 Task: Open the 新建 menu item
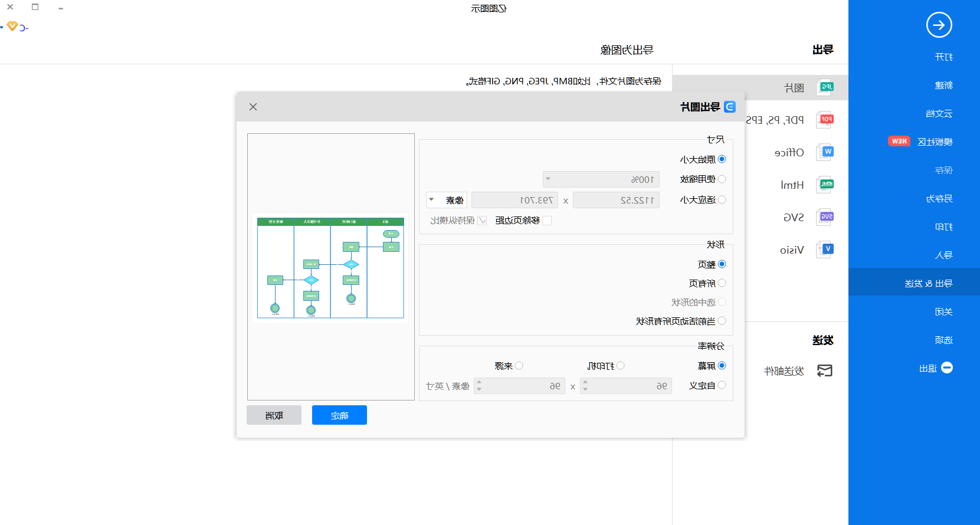click(943, 86)
